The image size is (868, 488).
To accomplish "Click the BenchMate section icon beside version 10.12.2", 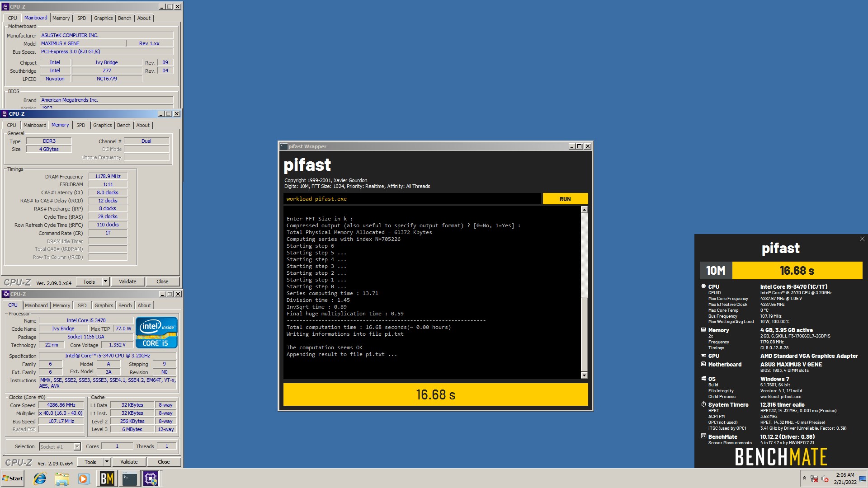I will pos(703,436).
